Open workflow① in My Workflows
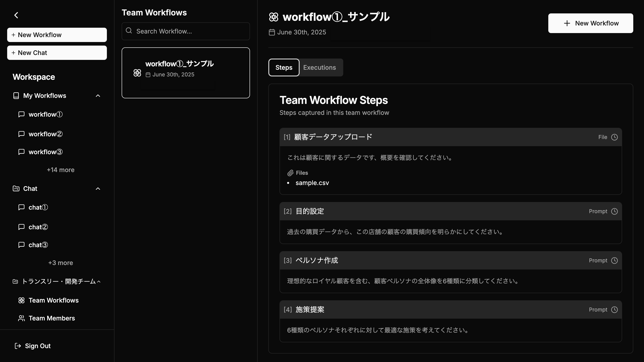This screenshot has width=644, height=362. 45,114
